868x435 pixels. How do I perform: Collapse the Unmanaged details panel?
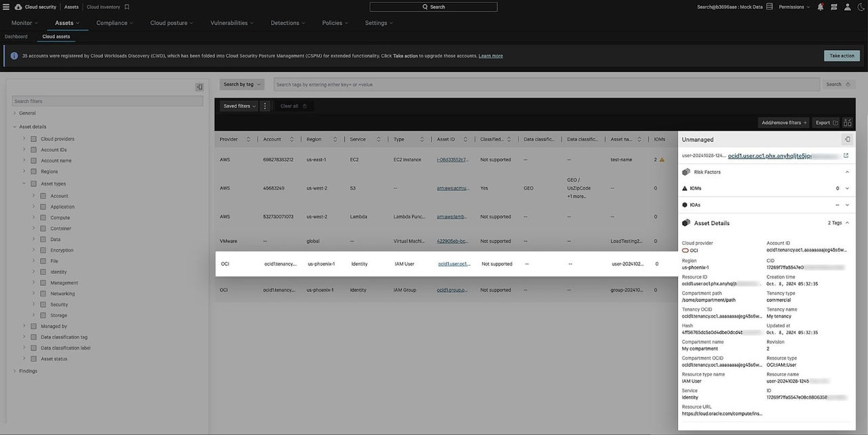[847, 139]
